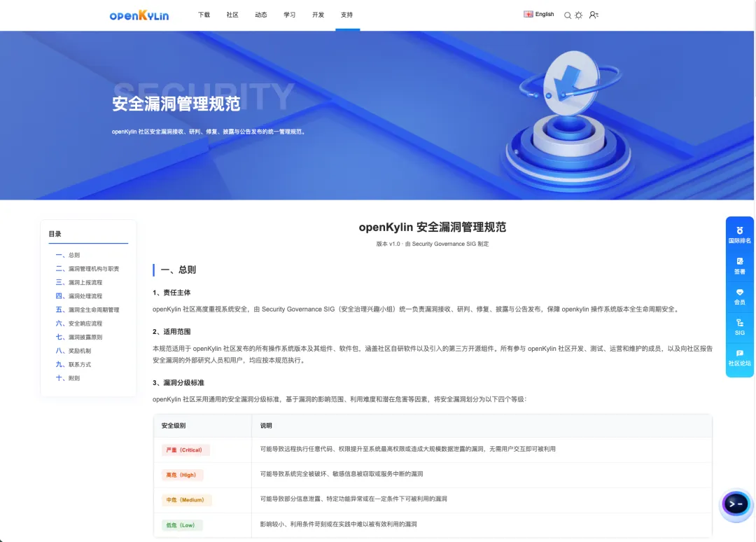Open the SIG sidebar icon
Viewport: 756px width, 542px height.
pos(740,327)
